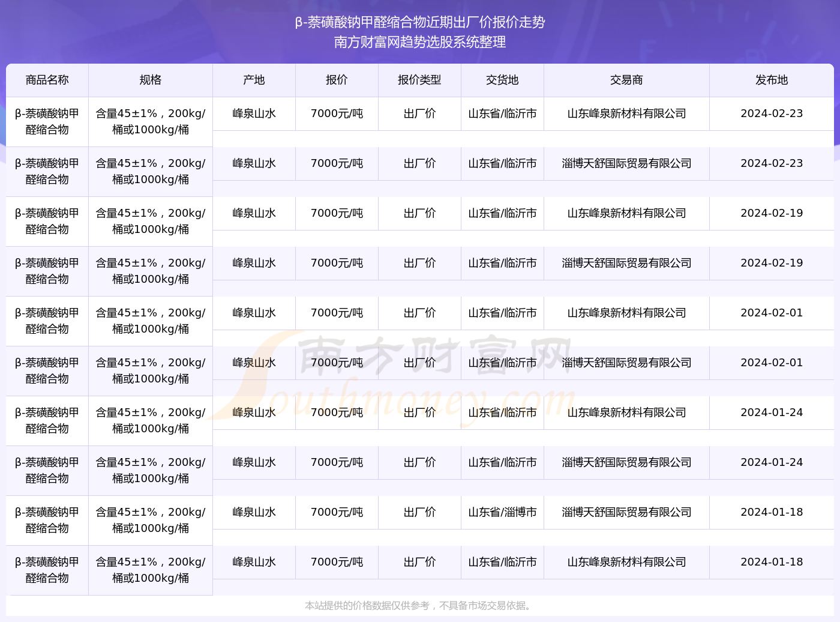
Task: Click the 含量45±1% spec cell in the top data row
Action: [151, 121]
